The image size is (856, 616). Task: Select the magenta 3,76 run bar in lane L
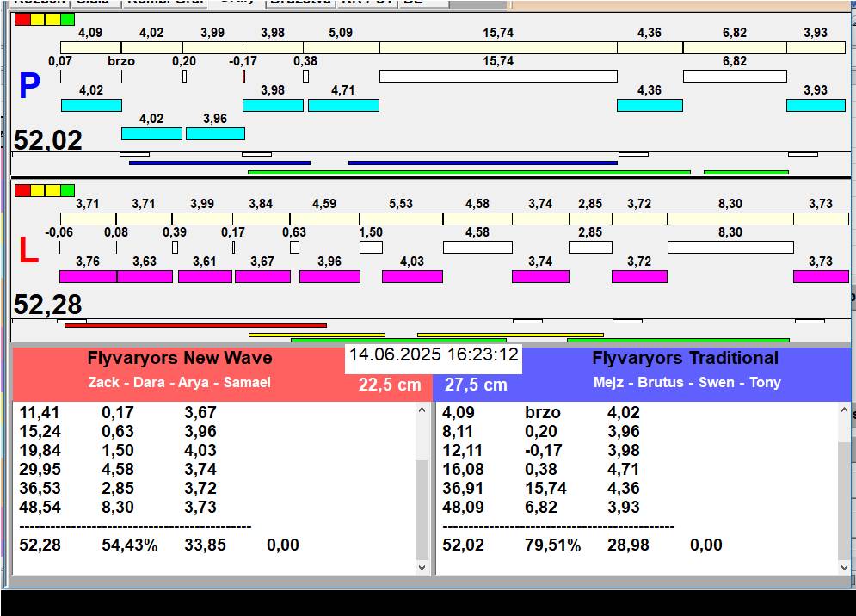coord(88,276)
